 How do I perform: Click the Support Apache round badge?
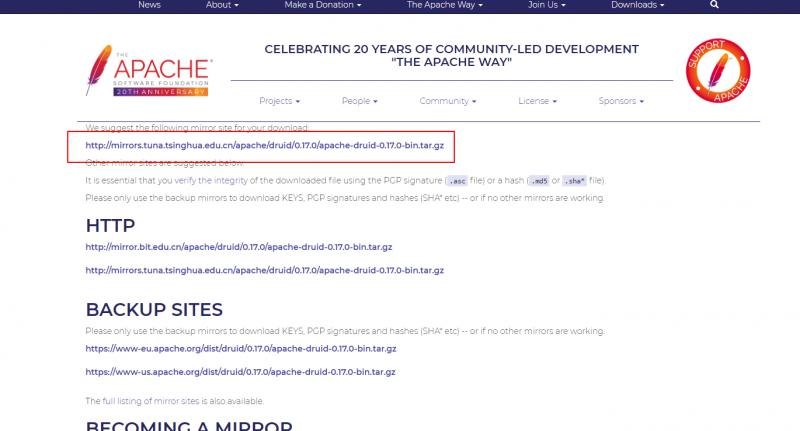coord(718,70)
